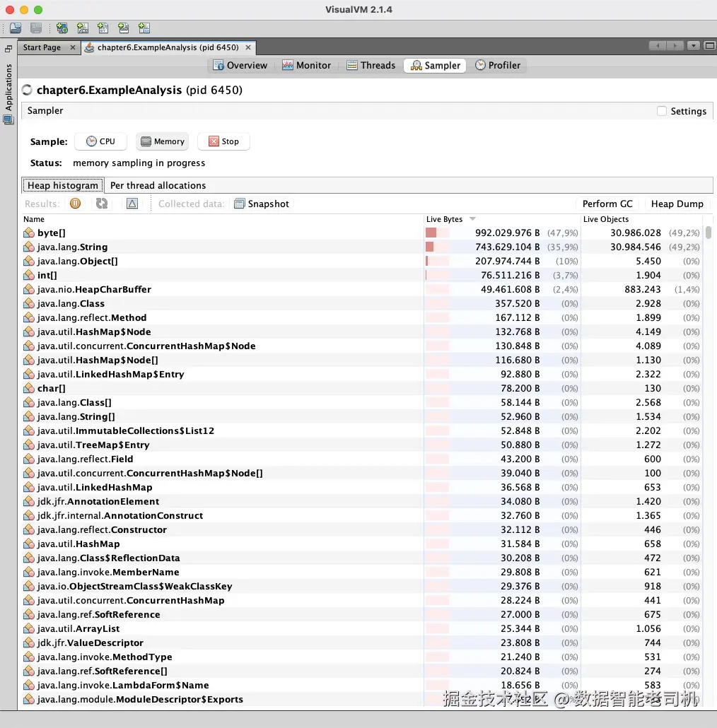The width and height of the screenshot is (717, 728).
Task: Click the Live Bytes column header
Action: point(503,218)
